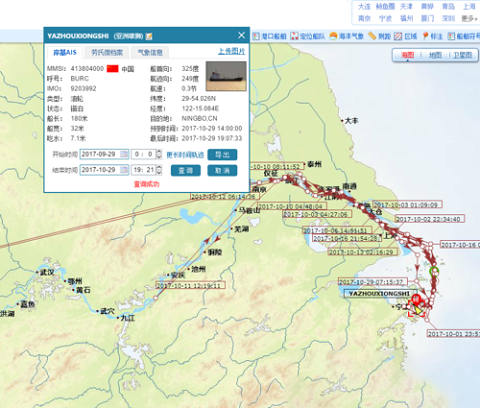Click the edit note icon beside YAZHOUXIONGSHI title
The image size is (480, 408).
(x=149, y=36)
